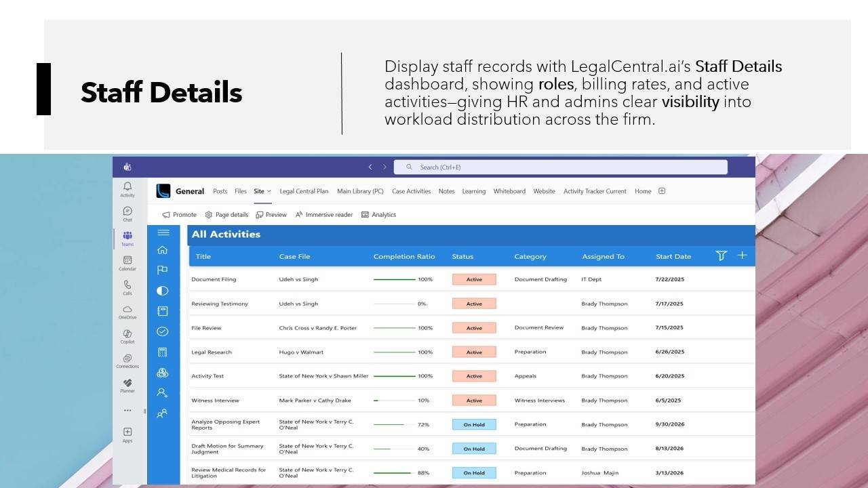
Task: Open the more apps ellipsis in Teams rail
Action: pos(127,410)
